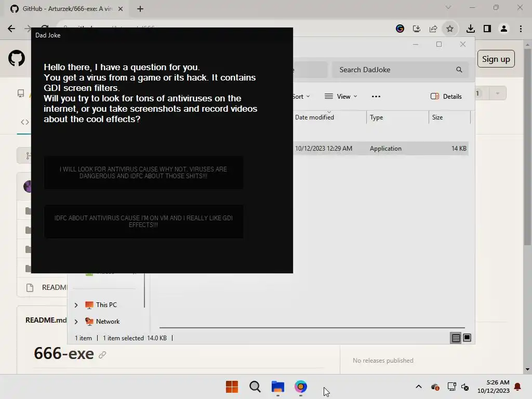Image resolution: width=532 pixels, height=399 pixels.
Task: Open Windows taskbar Search
Action: (x=255, y=387)
